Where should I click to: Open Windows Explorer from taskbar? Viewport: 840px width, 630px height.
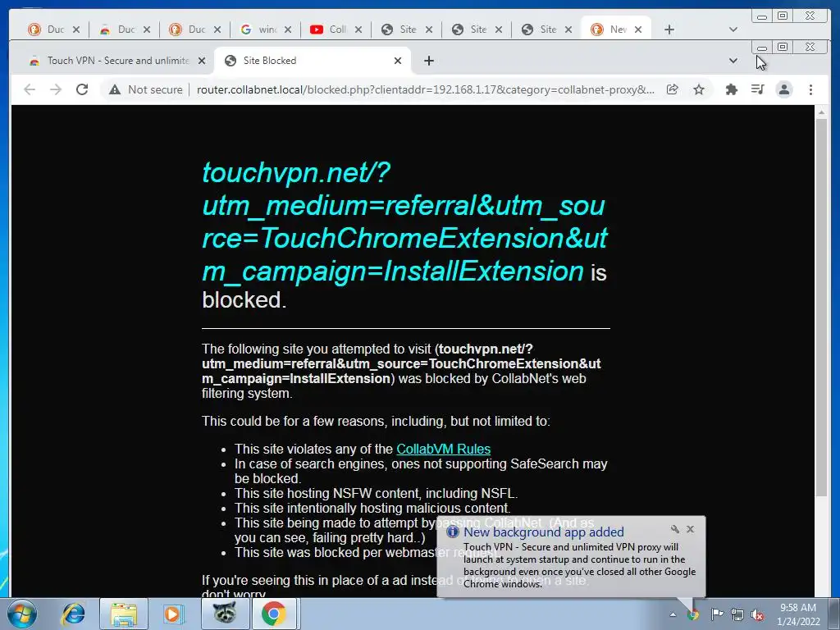[123, 614]
